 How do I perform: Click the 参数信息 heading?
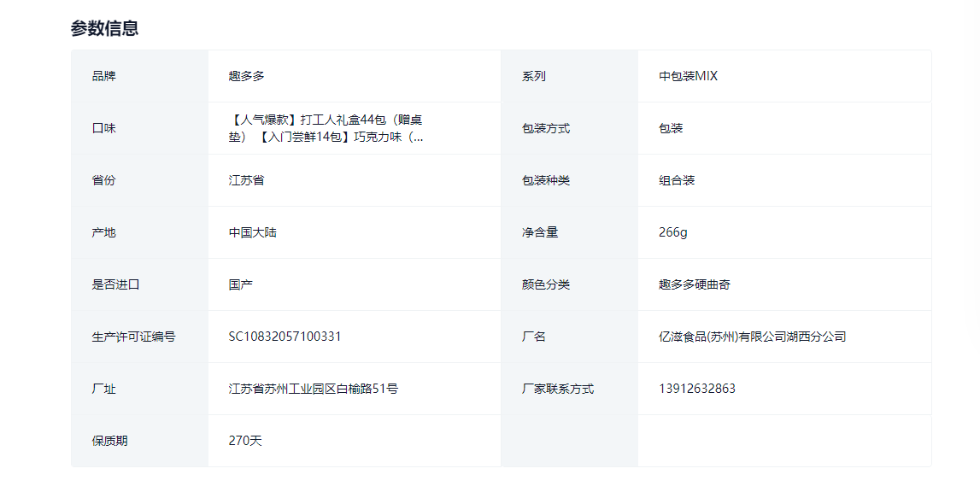point(104,28)
